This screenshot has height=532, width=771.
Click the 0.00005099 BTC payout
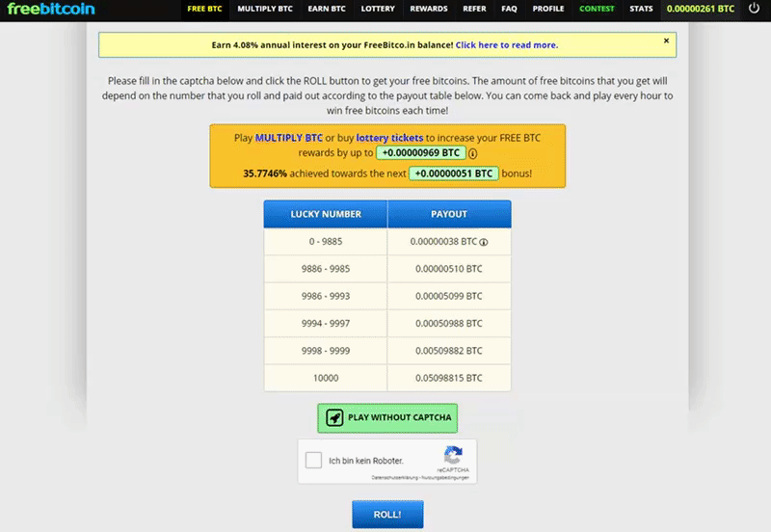[449, 296]
